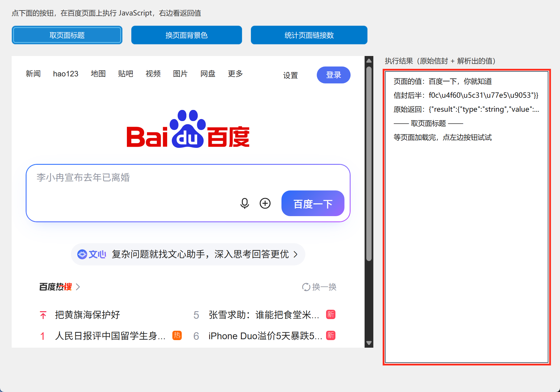Image resolution: width=560 pixels, height=392 pixels.
Task: Click the 新 badge beside iPhone Duo
Action: point(331,335)
